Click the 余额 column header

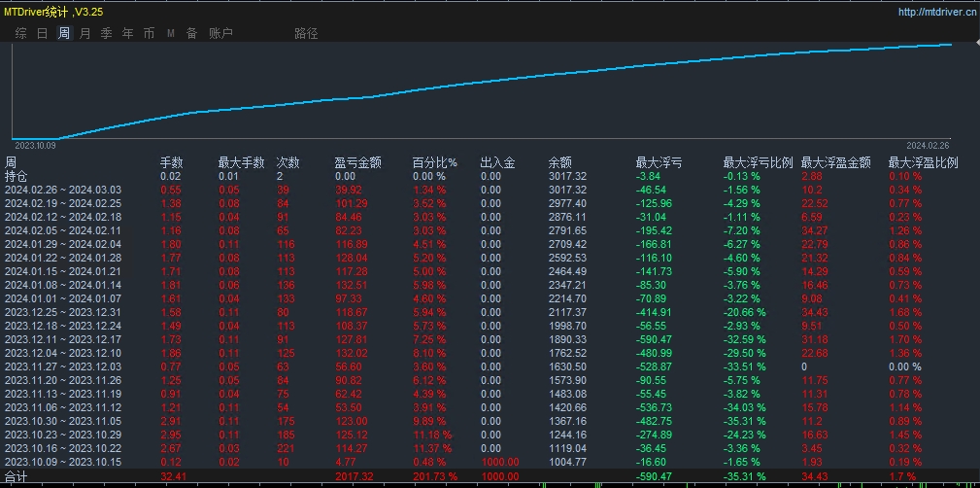559,162
